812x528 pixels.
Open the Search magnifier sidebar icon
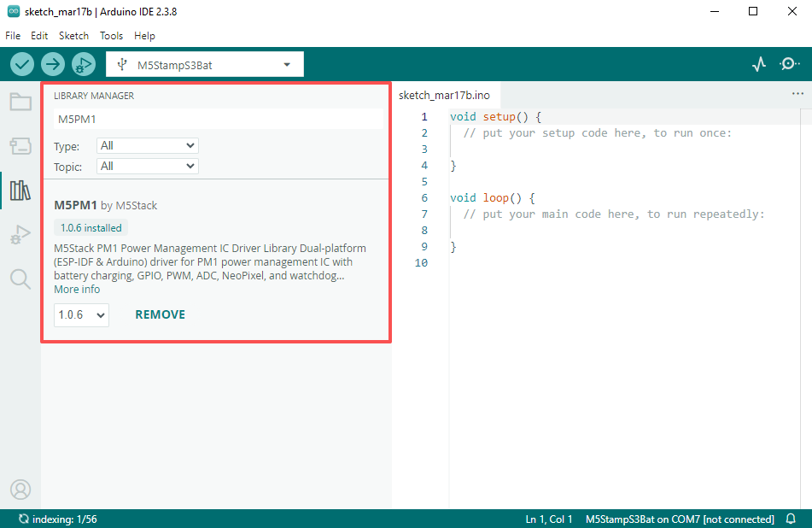(x=20, y=279)
